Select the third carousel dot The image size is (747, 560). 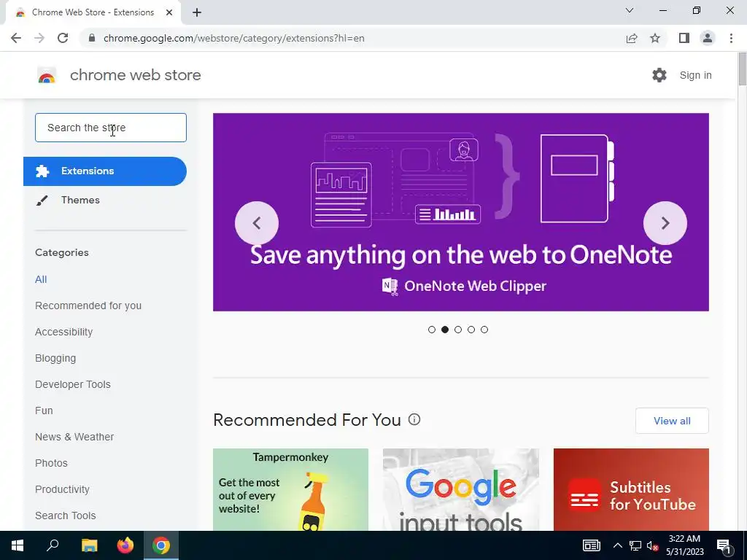pyautogui.click(x=458, y=330)
